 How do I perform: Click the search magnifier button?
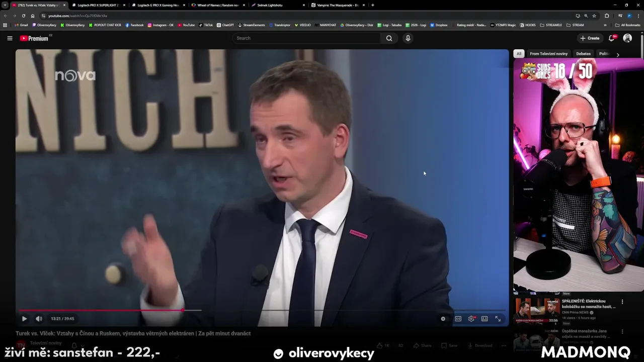coord(389,38)
